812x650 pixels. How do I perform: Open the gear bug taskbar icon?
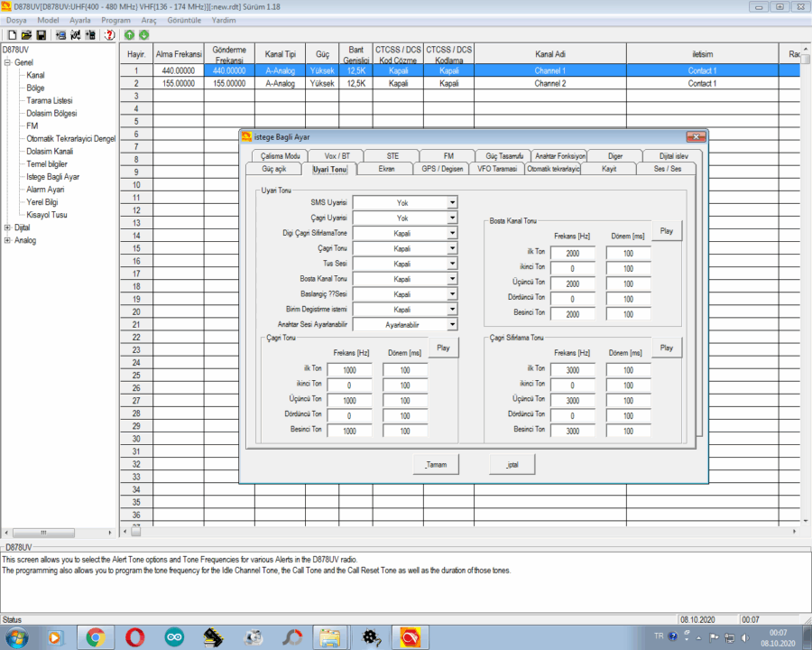click(371, 637)
